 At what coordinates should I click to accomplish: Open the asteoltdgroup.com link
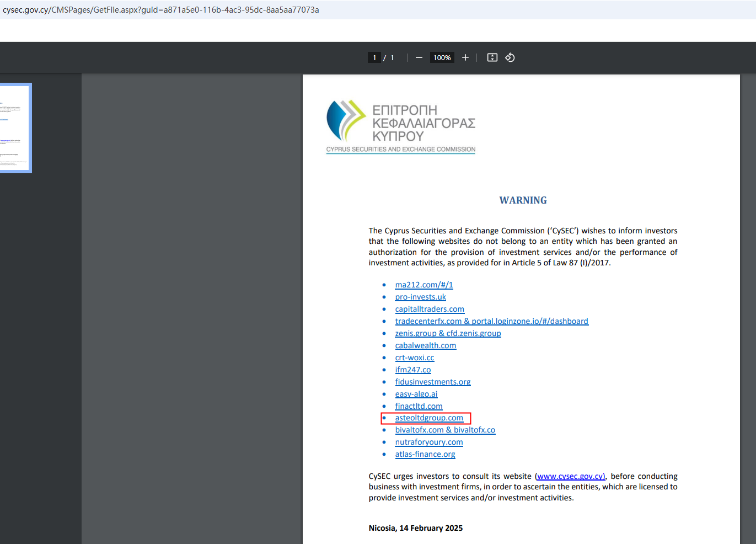429,418
